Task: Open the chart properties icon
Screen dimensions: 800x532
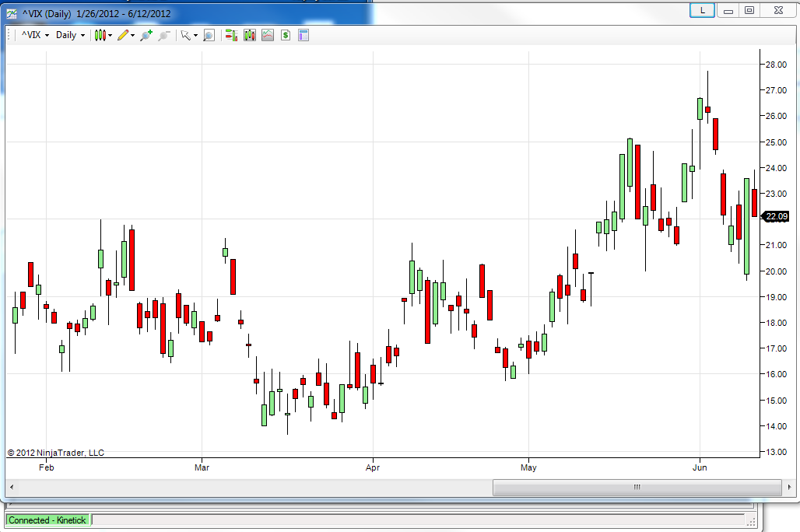Action: click(304, 35)
